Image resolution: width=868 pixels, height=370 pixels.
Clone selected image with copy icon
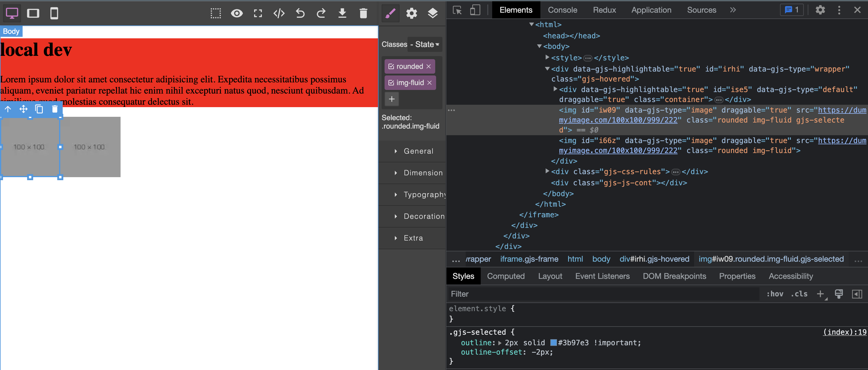coord(39,109)
